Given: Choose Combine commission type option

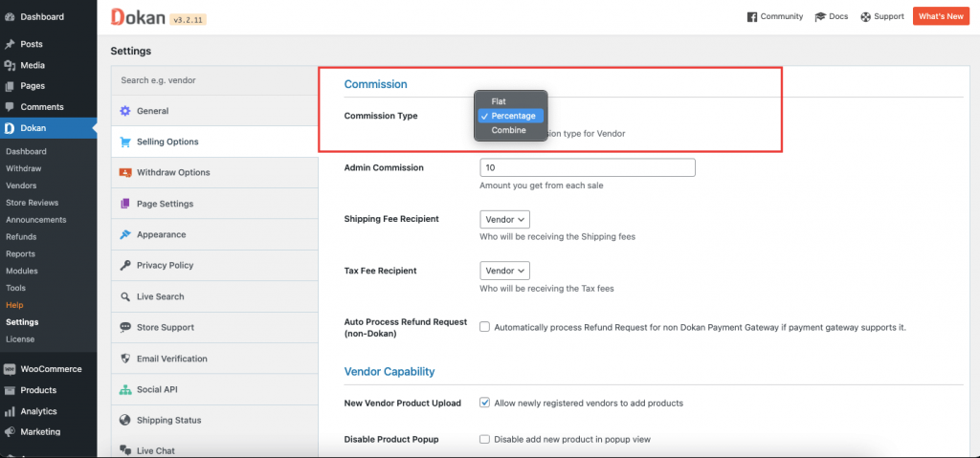Looking at the screenshot, I should (511, 131).
